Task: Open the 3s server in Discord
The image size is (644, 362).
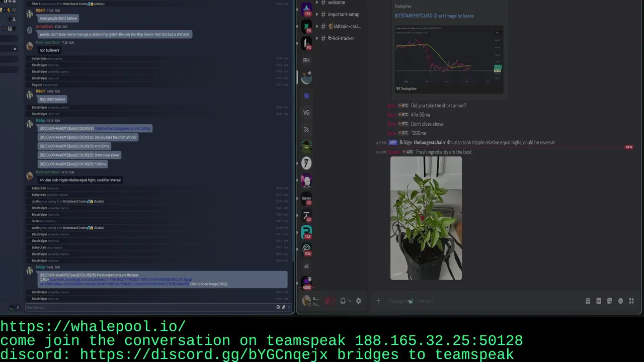Action: pyautogui.click(x=306, y=129)
